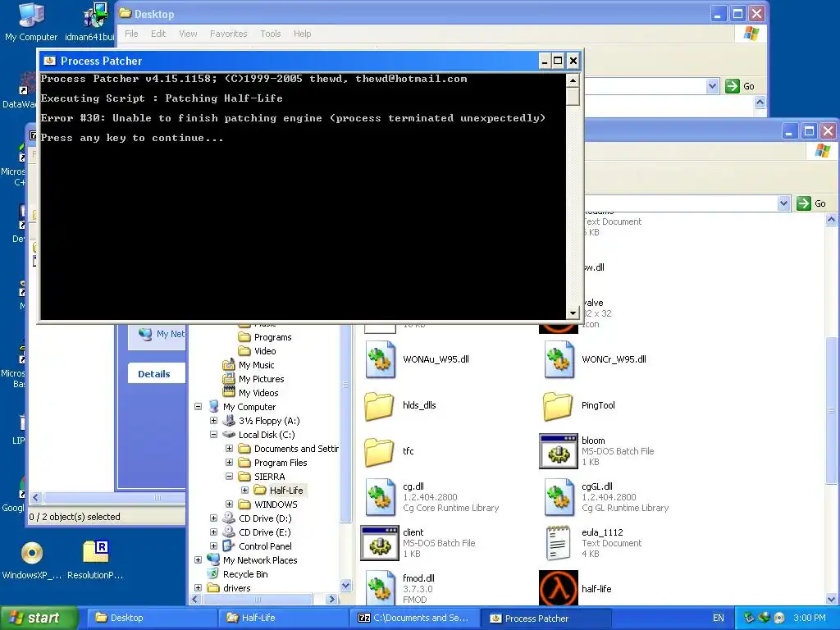Switch to Process Patcher taskbar button
The width and height of the screenshot is (840, 630).
[546, 618]
